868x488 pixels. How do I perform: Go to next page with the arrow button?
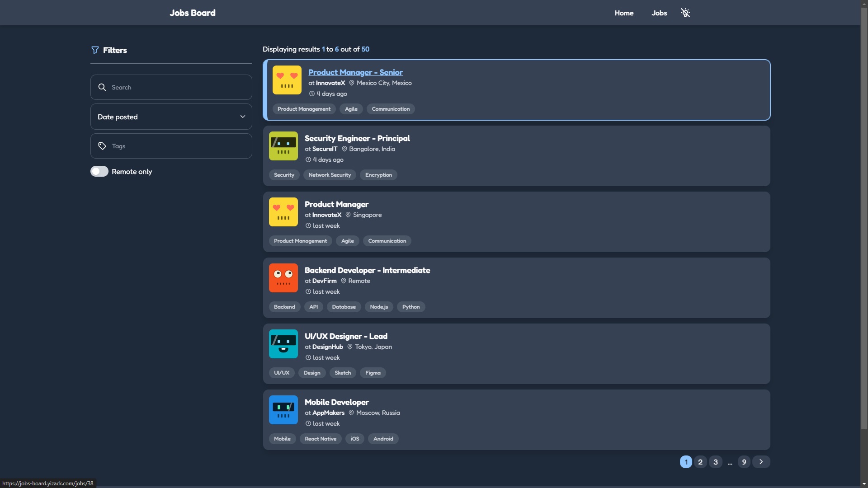[761, 462]
